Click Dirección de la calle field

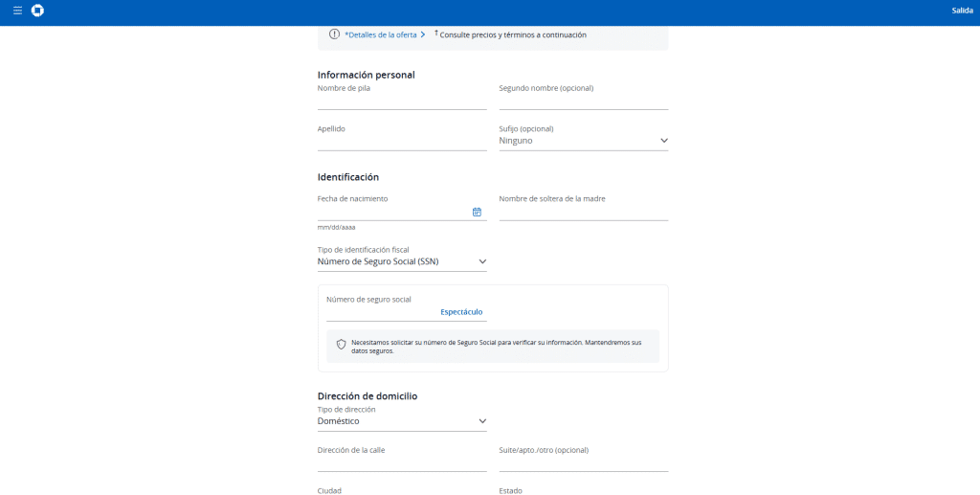tap(402, 463)
